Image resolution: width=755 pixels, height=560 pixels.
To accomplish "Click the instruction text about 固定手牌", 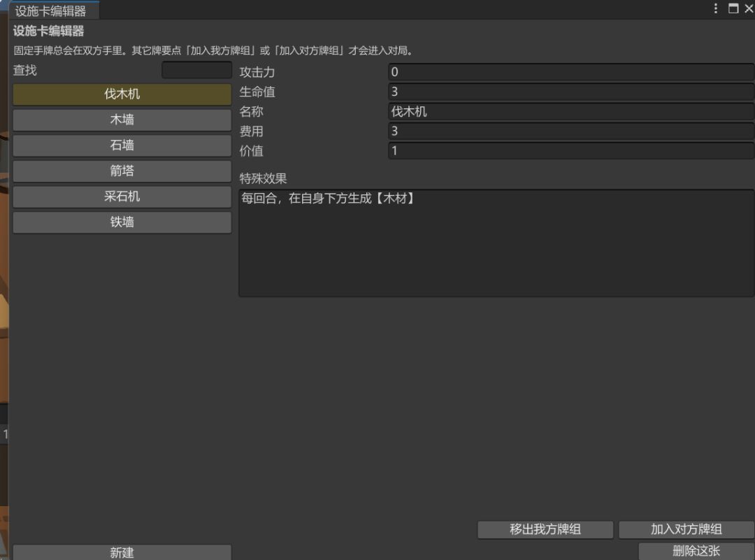I will point(213,50).
